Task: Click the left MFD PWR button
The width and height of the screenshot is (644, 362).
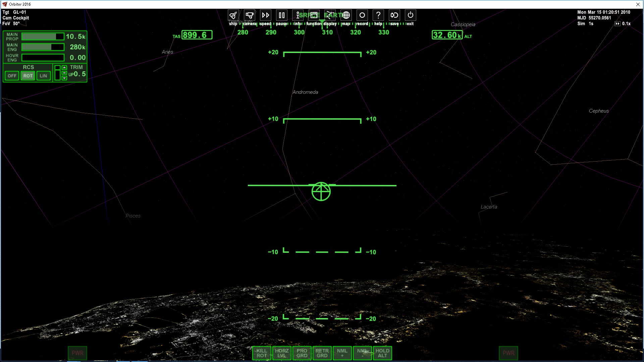Action: point(77,353)
